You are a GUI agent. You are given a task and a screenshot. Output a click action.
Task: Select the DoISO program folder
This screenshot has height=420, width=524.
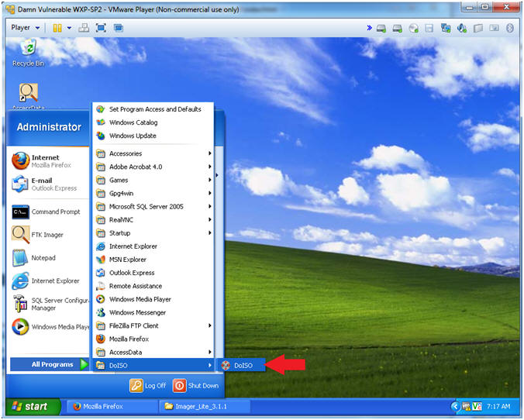click(x=153, y=366)
